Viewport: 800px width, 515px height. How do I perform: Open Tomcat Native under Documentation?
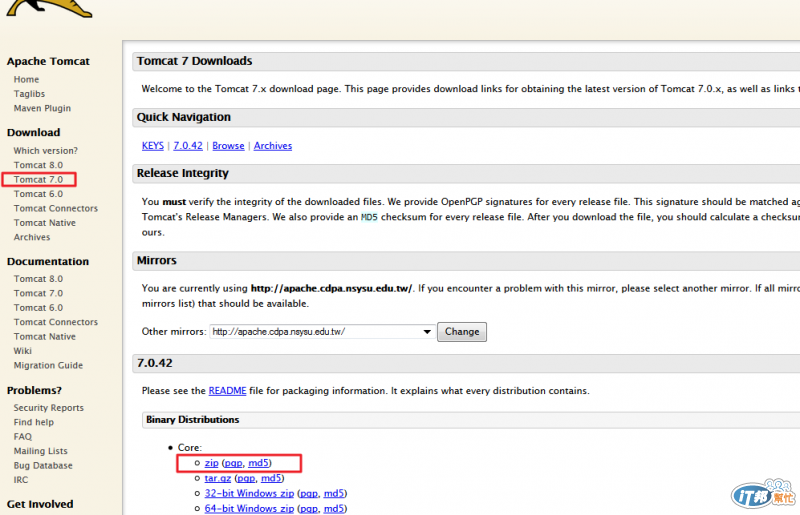pos(45,336)
